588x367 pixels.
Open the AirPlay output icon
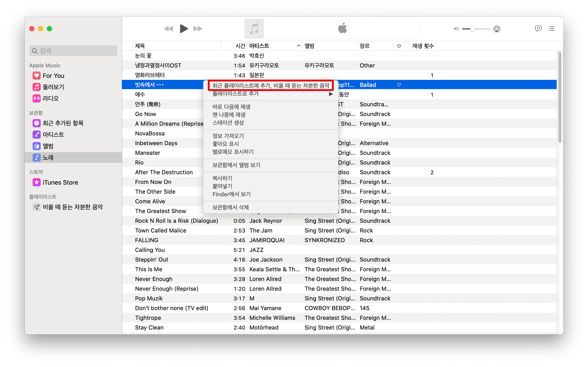497,29
